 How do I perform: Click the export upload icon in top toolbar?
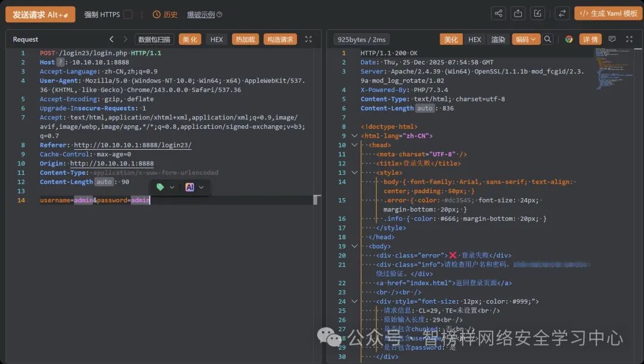tap(518, 14)
